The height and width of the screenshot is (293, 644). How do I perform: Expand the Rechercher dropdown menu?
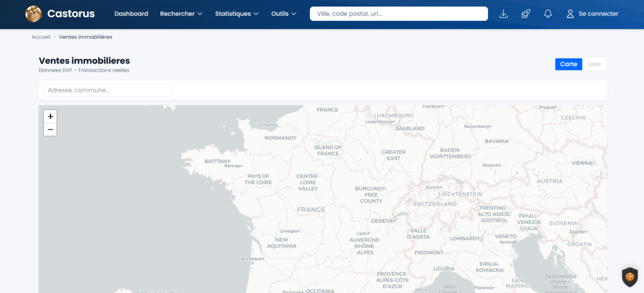point(181,14)
